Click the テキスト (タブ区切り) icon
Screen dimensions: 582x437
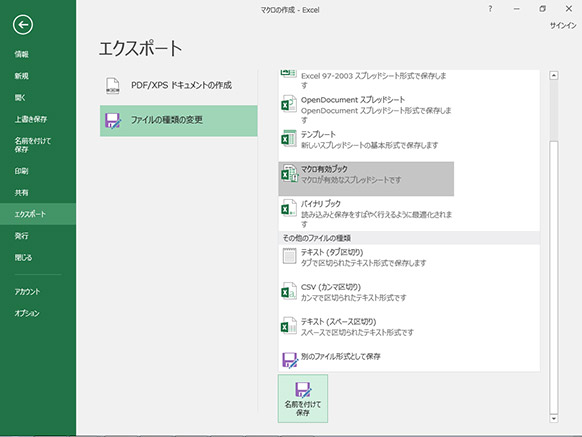[289, 256]
